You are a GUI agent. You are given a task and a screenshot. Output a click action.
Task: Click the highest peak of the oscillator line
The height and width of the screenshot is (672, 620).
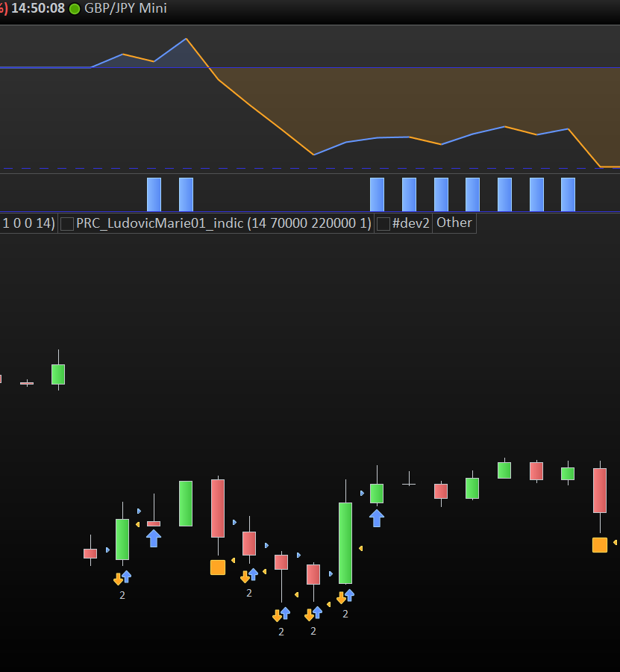[187, 39]
